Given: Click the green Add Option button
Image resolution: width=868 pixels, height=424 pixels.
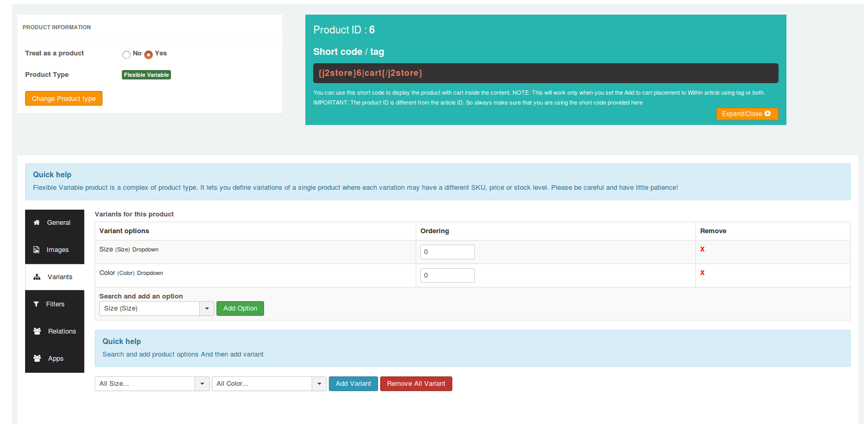Looking at the screenshot, I should pyautogui.click(x=240, y=308).
